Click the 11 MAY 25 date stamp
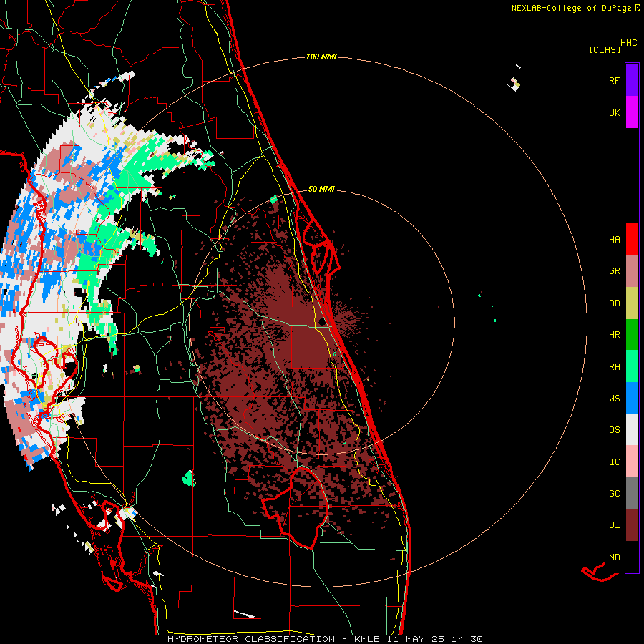644x644 pixels. pyautogui.click(x=415, y=639)
